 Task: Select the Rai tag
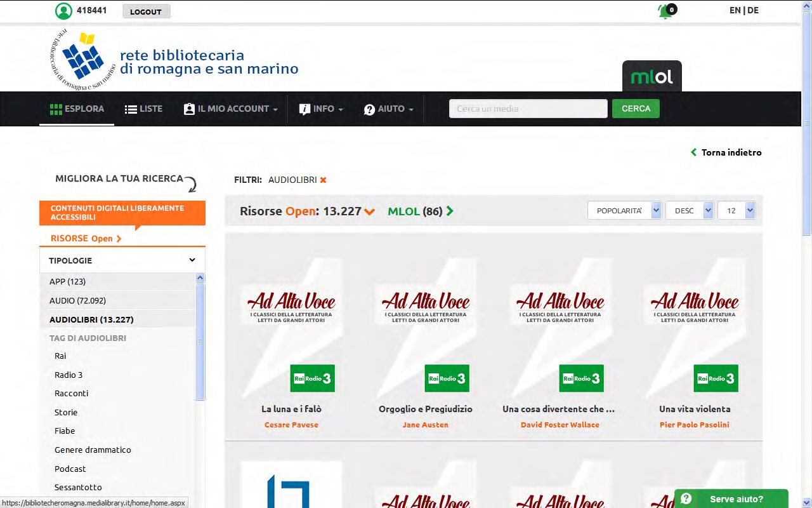(60, 356)
